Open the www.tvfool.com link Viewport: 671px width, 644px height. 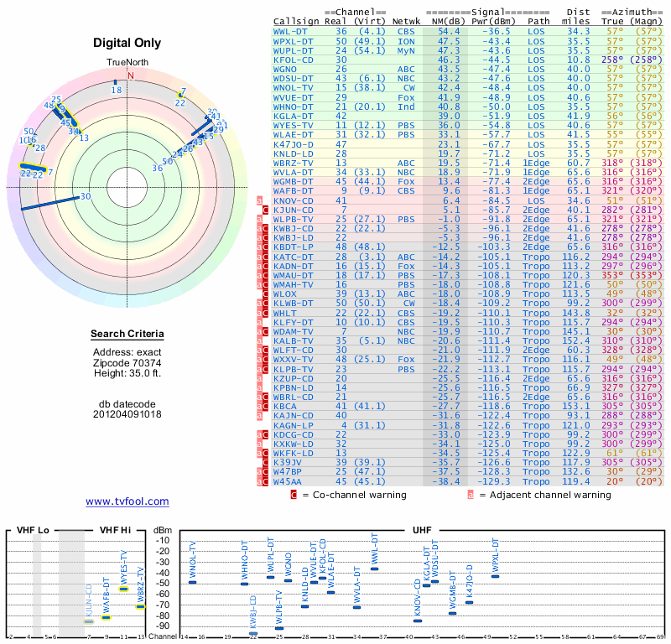click(127, 501)
